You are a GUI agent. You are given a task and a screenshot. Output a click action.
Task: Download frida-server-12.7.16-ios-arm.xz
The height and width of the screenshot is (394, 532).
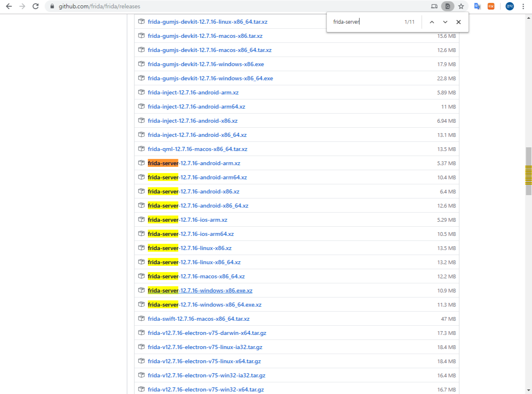(188, 220)
